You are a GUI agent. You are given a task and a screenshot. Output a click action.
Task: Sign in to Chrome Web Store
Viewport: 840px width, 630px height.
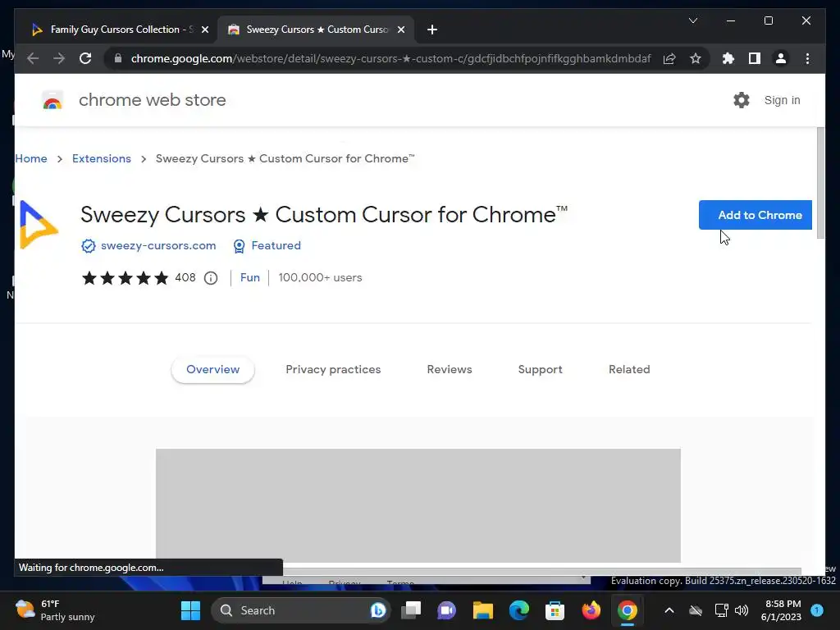pyautogui.click(x=782, y=100)
